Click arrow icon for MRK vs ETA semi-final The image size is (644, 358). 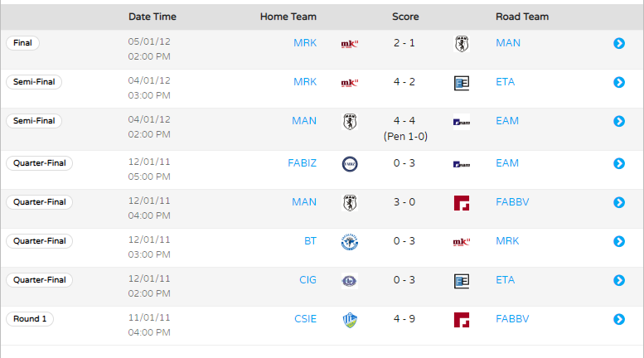[619, 82]
